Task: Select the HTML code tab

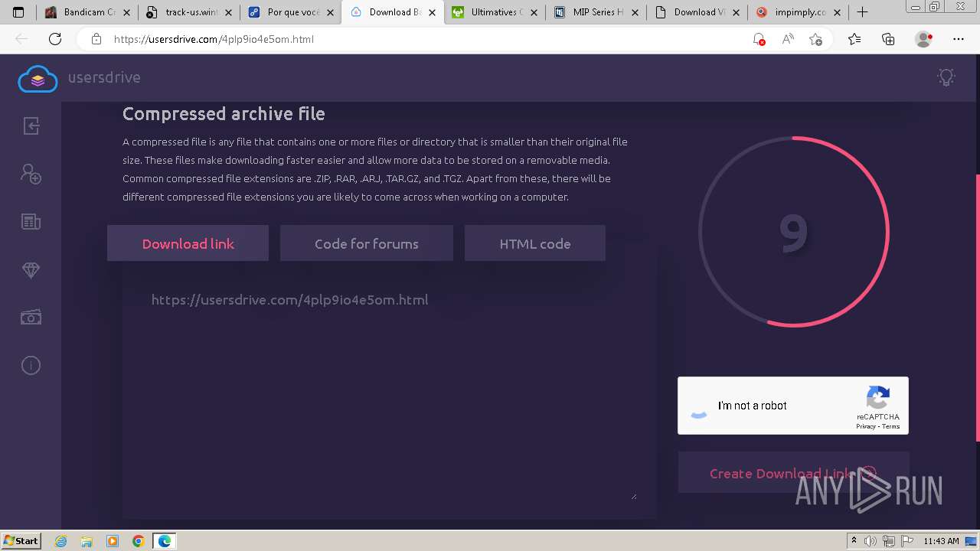Action: (x=534, y=243)
